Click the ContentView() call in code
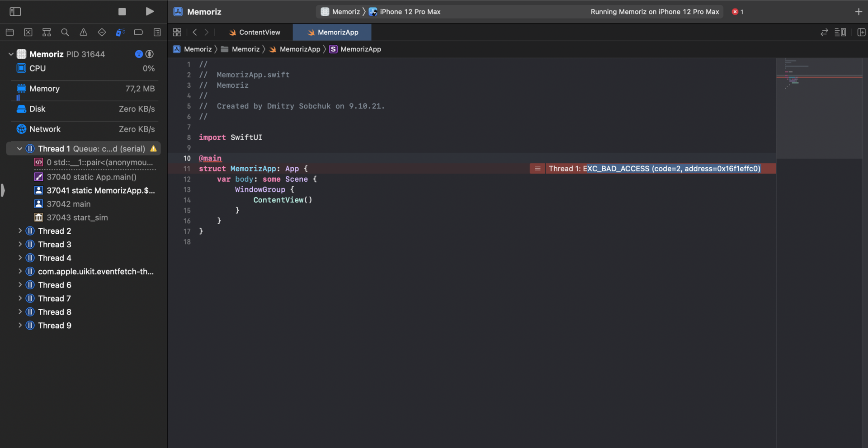The image size is (868, 448). [x=283, y=200]
